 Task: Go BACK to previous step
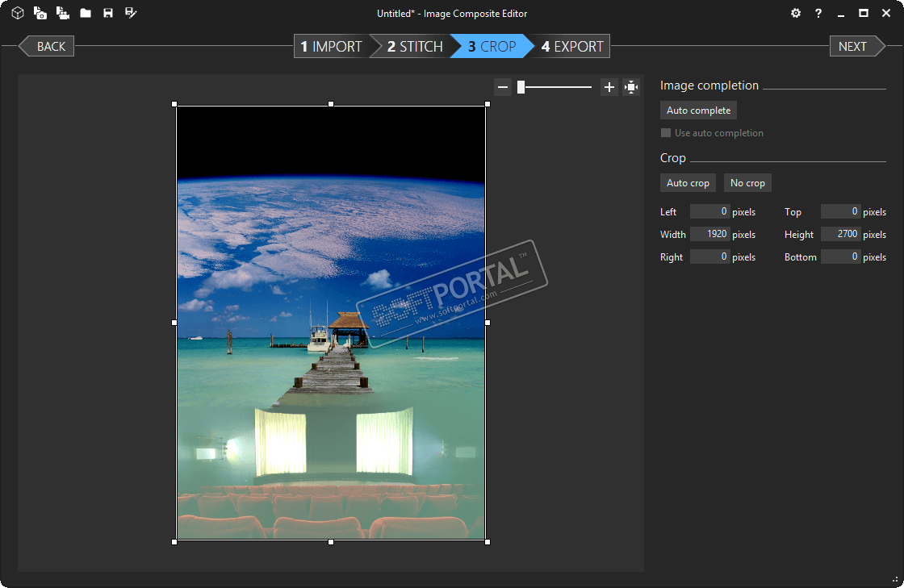pos(46,46)
